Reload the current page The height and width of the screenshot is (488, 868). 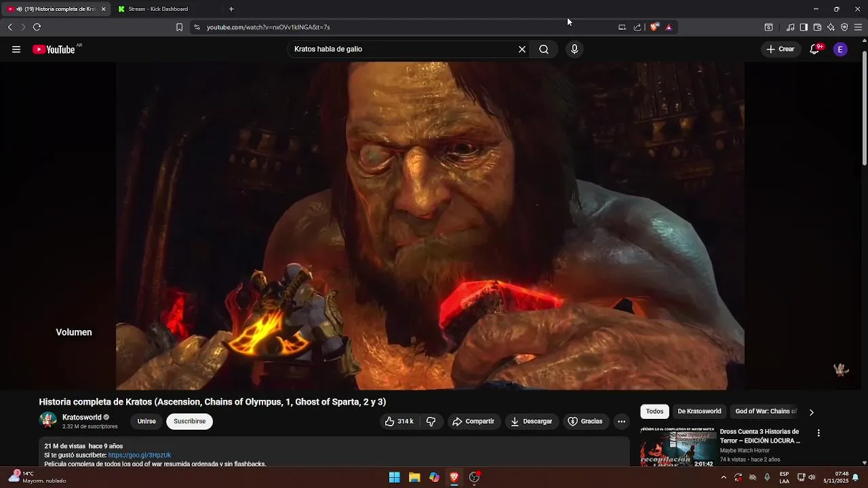(37, 27)
